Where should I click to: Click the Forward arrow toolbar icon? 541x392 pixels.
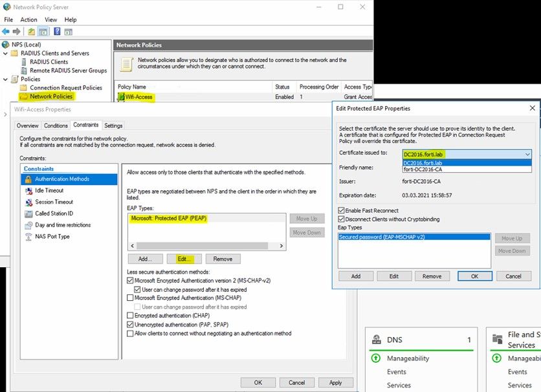tap(16, 32)
